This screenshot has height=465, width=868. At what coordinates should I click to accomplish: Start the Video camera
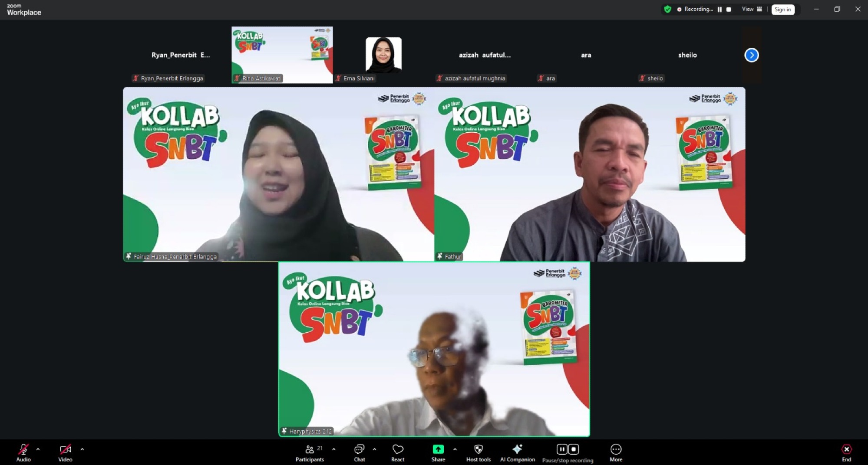click(x=65, y=449)
